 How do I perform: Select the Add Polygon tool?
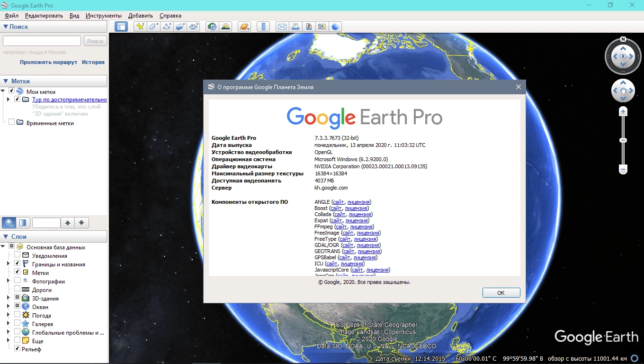click(x=153, y=27)
